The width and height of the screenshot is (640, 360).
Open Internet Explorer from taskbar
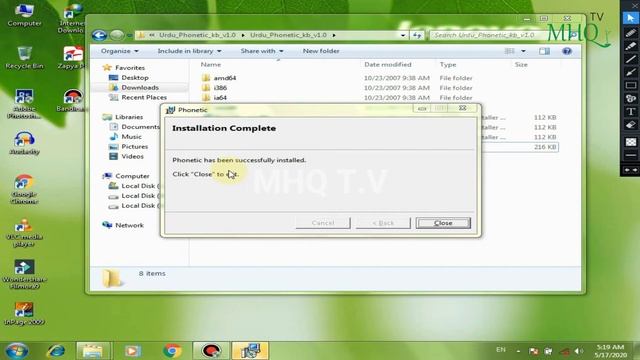(x=56, y=351)
